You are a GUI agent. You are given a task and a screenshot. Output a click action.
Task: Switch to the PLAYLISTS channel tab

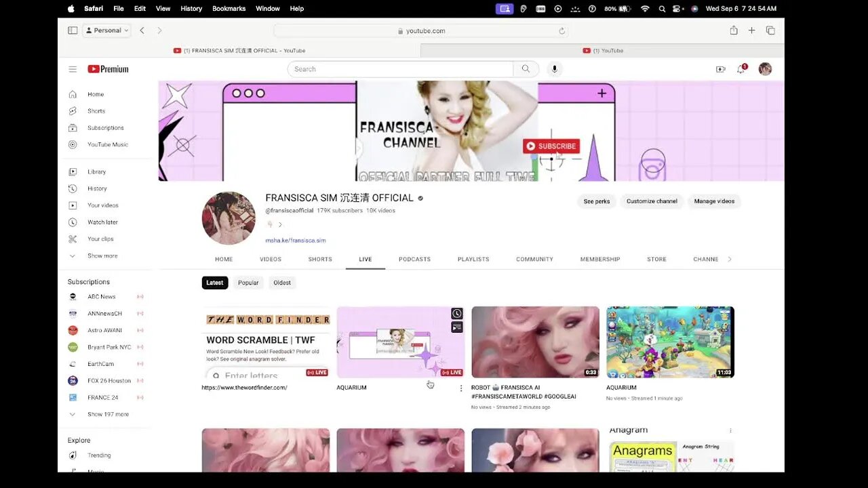tap(473, 260)
